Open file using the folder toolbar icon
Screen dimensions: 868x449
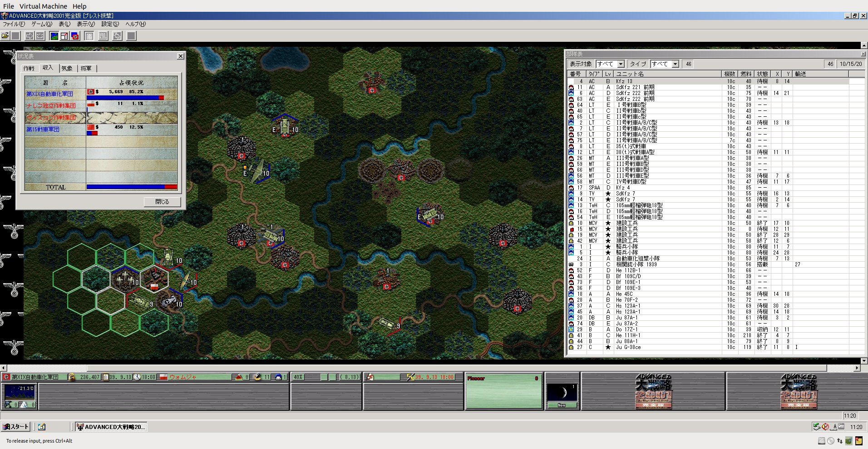click(5, 36)
